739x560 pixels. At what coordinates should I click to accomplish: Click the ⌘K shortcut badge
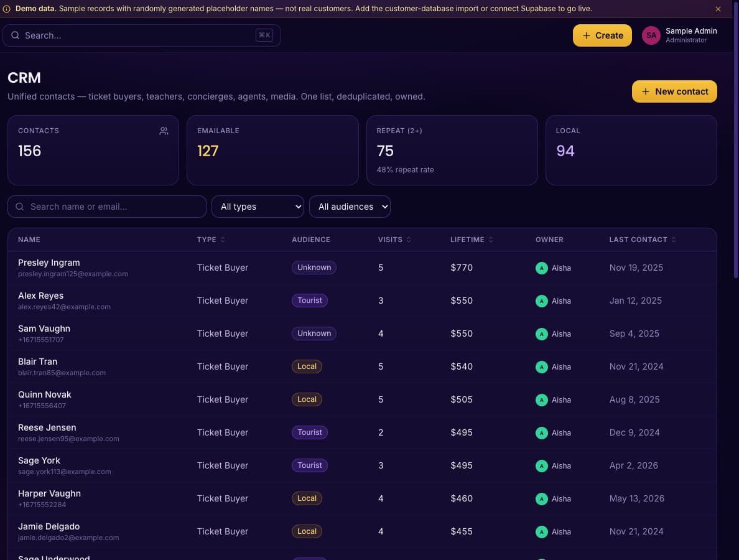pyautogui.click(x=264, y=35)
